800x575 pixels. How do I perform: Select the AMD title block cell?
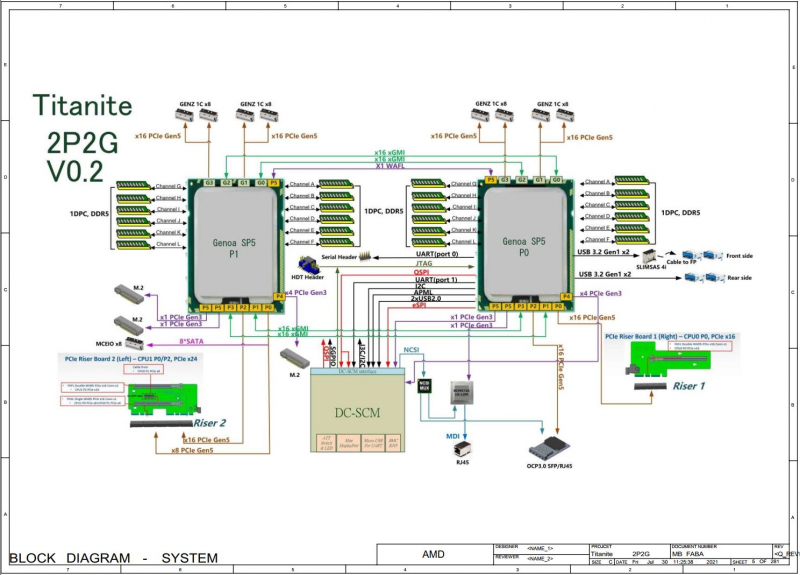click(x=434, y=553)
